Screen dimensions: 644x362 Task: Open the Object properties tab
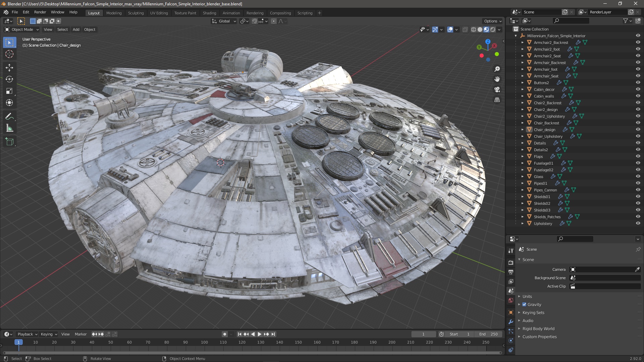(x=511, y=312)
